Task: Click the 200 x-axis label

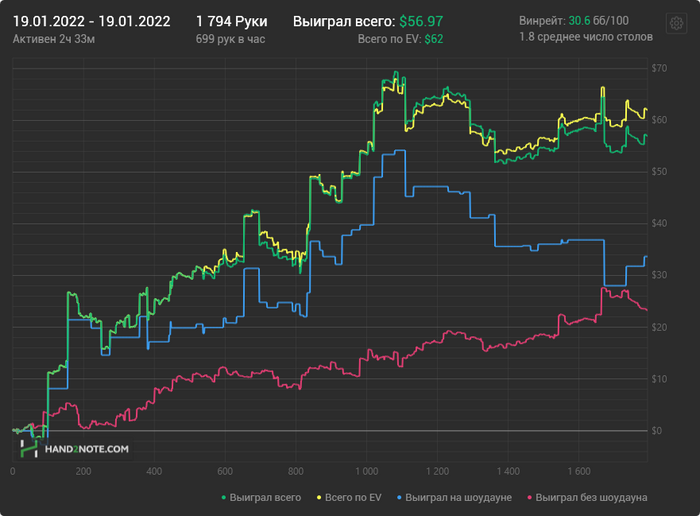Action: [83, 471]
